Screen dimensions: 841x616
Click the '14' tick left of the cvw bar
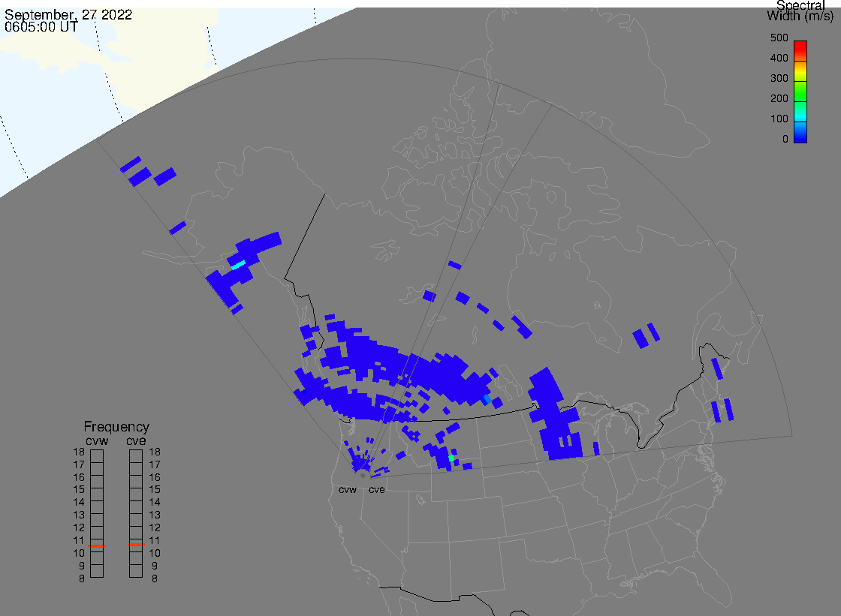[x=79, y=503]
